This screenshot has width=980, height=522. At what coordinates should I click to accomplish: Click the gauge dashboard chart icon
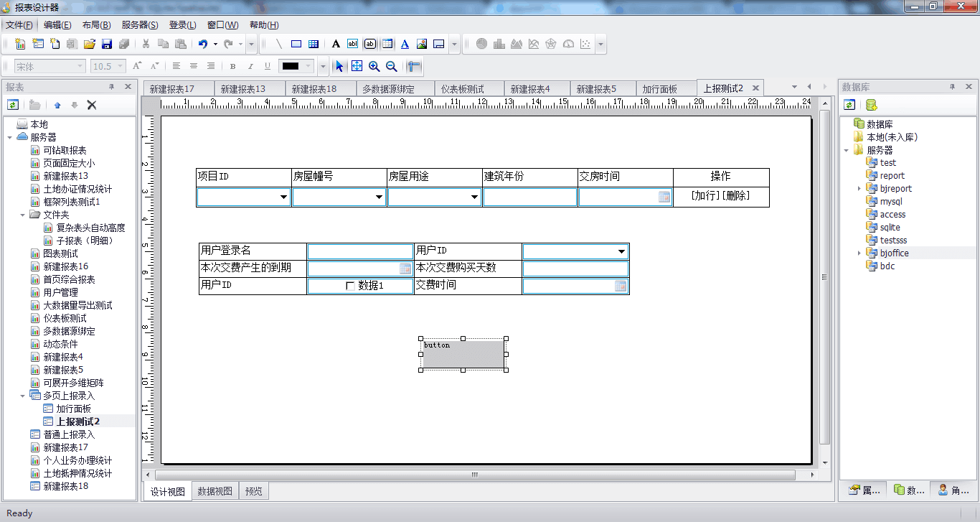click(x=569, y=44)
